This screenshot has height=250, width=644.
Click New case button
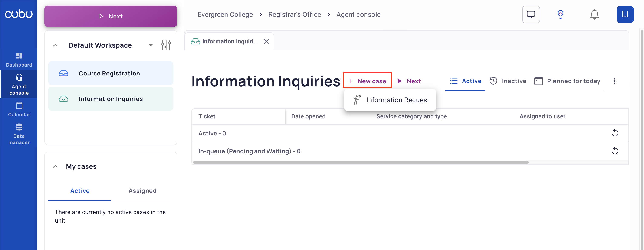(x=367, y=81)
